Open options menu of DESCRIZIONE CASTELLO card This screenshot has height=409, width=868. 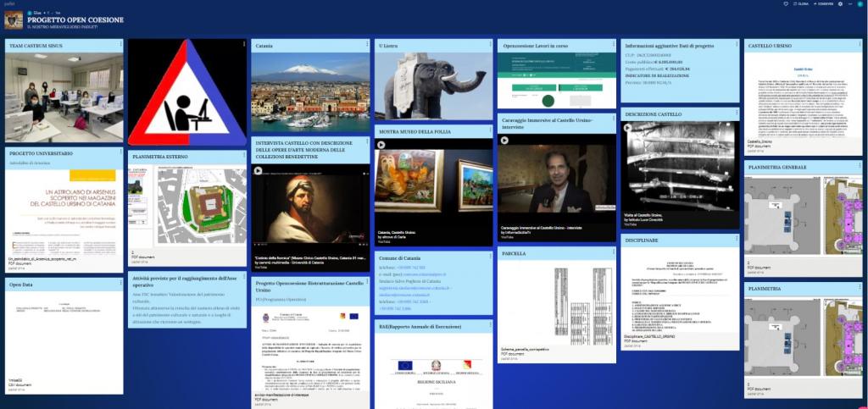click(737, 112)
